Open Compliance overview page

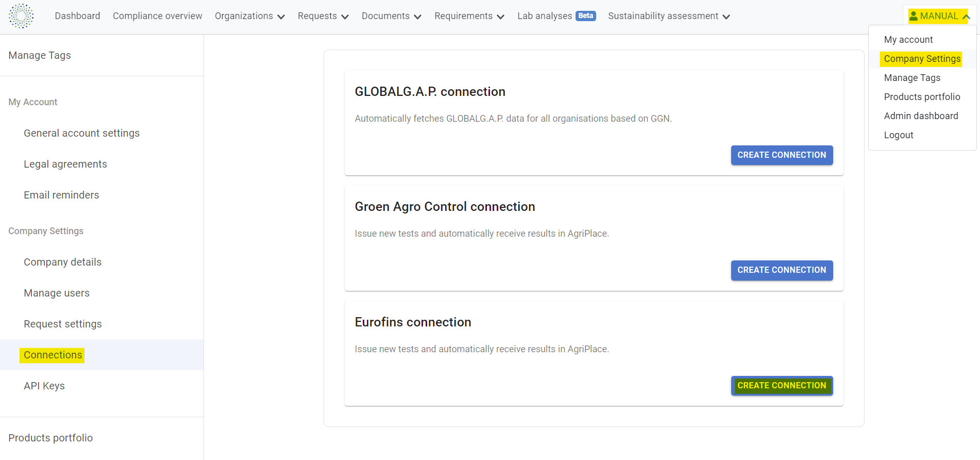[x=158, y=16]
